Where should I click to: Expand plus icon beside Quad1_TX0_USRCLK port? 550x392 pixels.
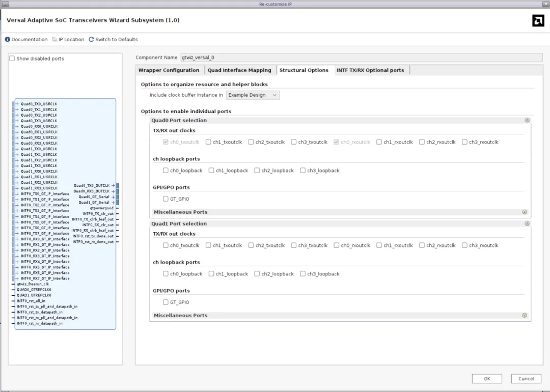point(17,149)
